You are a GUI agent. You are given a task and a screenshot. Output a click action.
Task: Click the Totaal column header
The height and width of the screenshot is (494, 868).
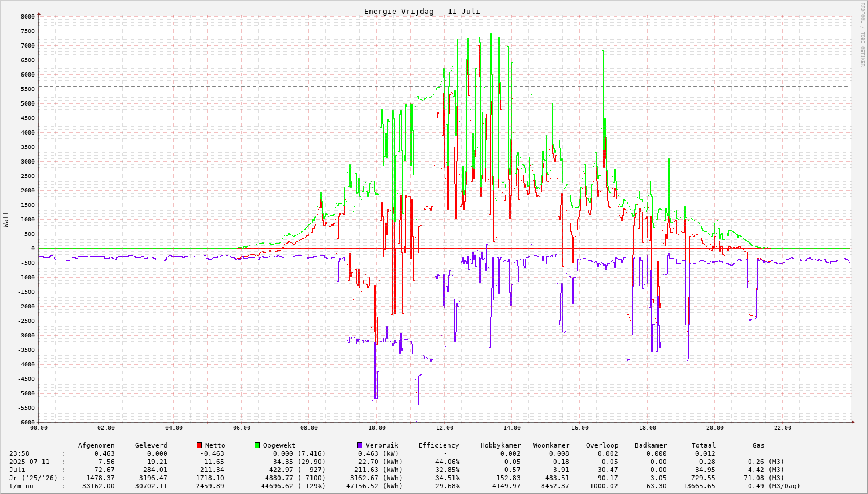[703, 445]
